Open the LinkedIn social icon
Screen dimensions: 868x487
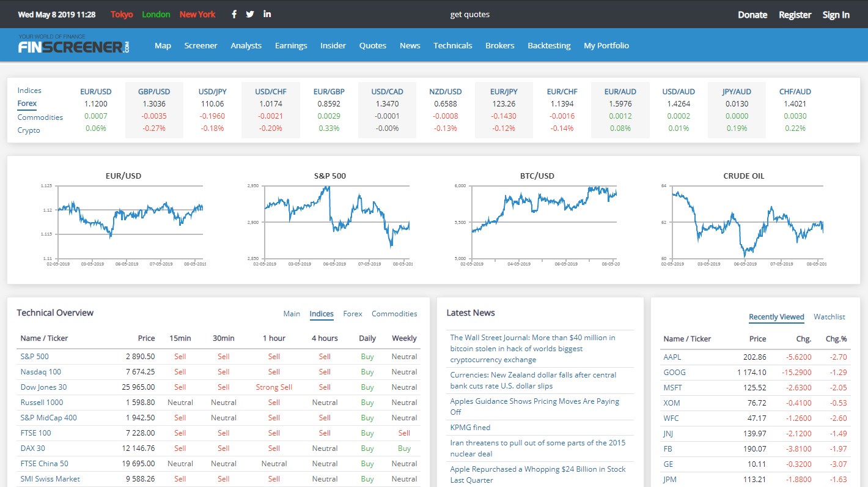point(267,14)
